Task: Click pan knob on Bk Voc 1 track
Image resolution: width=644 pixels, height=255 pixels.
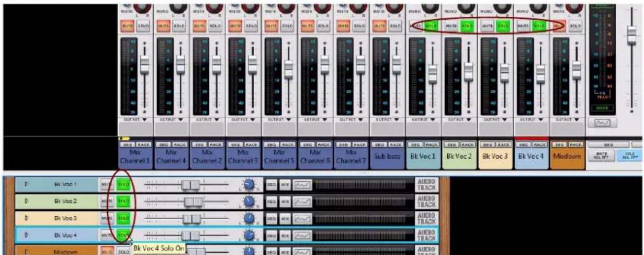Action: [249, 184]
